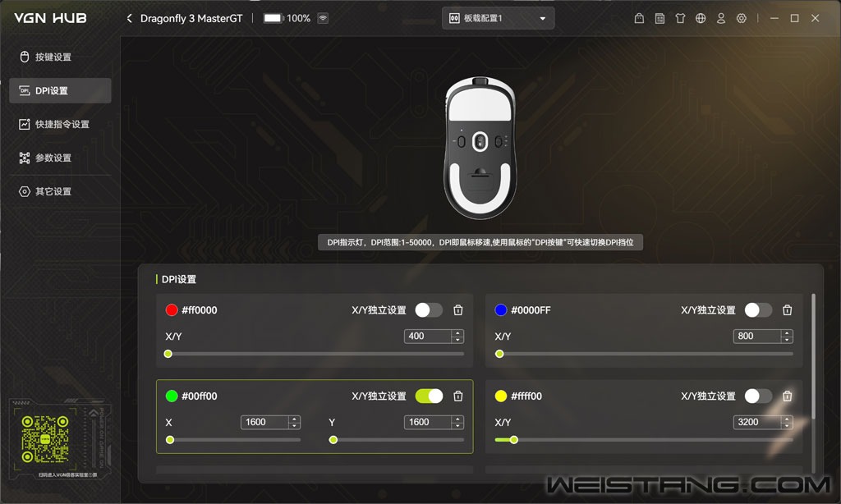Click the green #00ff00 color swatch
The image size is (841, 504).
pyautogui.click(x=172, y=396)
